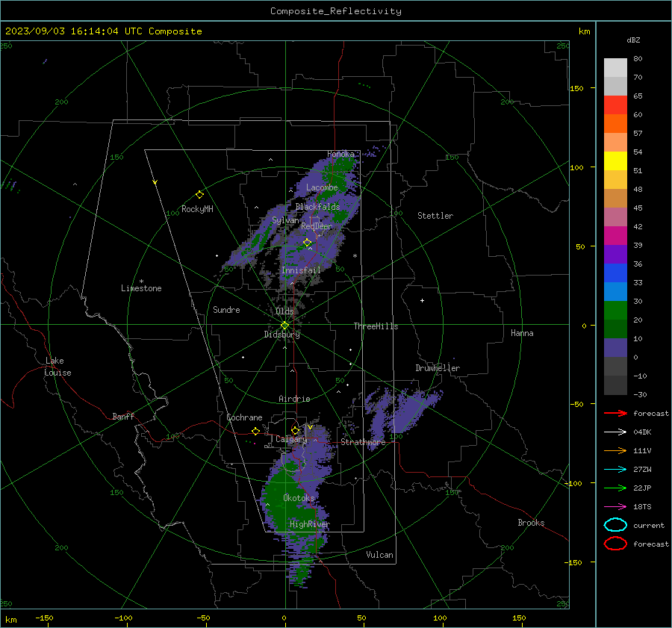Click the -150 tick on bottom km axis
This screenshot has height=628, width=672.
44,618
